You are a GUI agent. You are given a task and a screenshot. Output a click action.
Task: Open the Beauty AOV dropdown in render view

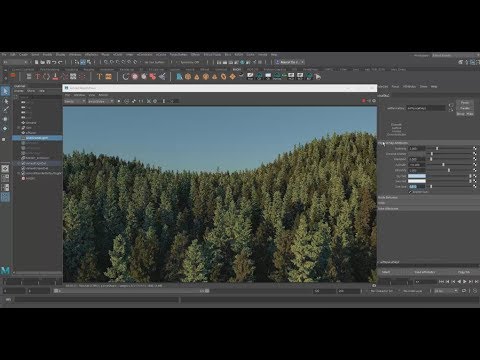(x=75, y=101)
